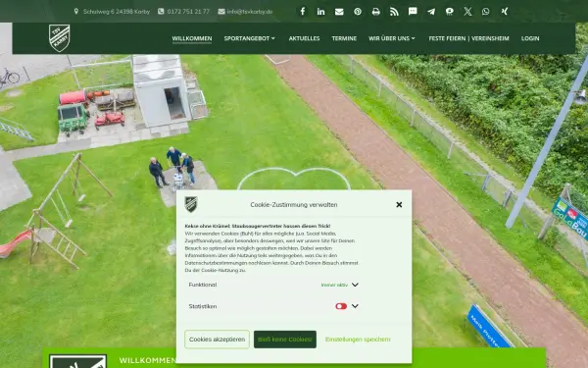Click the Cookie-Zustimmung verwalten dialog title

(294, 205)
